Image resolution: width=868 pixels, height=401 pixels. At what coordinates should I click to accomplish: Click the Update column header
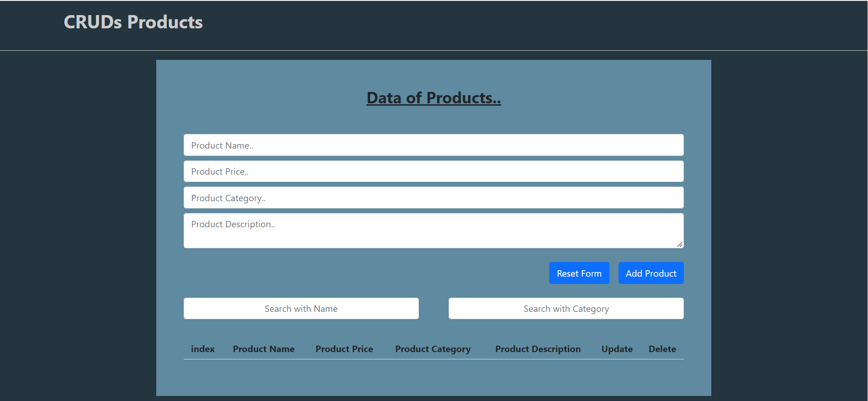[x=617, y=349]
